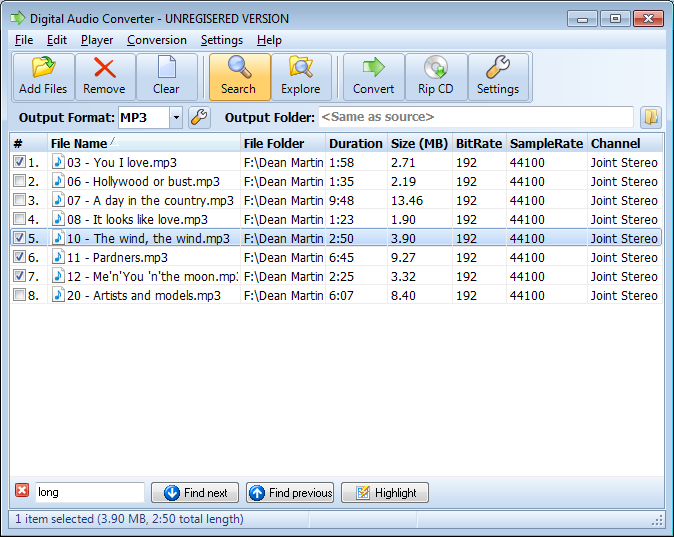
Task: Open Settings from the toolbar wrench
Action: 497,77
